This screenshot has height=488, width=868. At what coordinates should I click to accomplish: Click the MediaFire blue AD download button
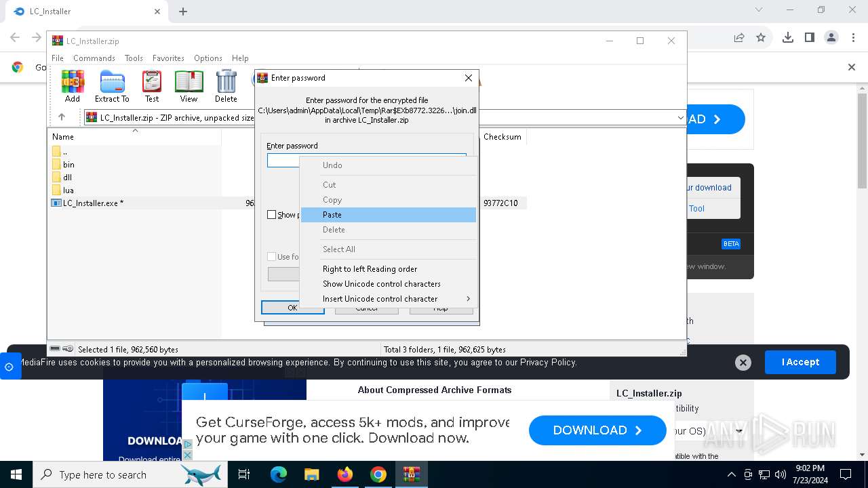(715, 119)
